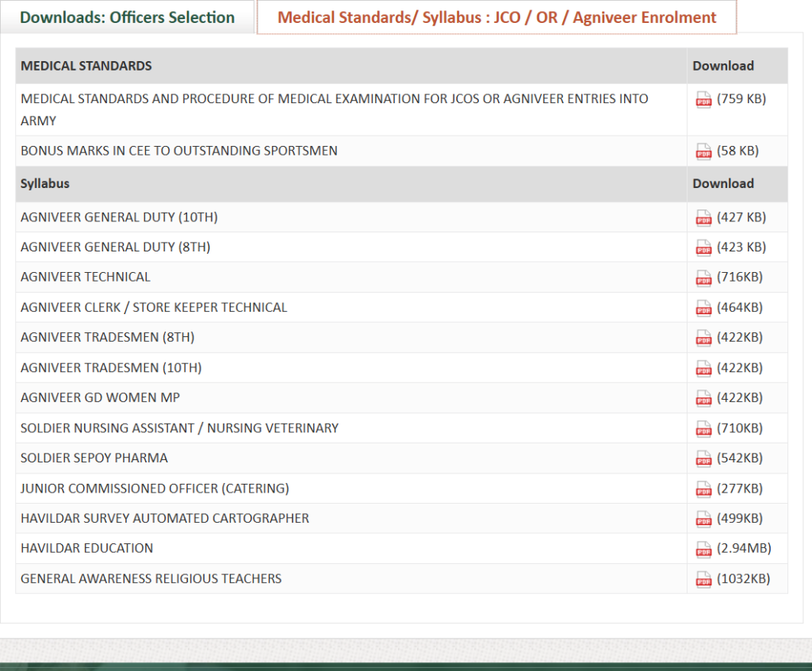This screenshot has width=812, height=671.
Task: Open Soldier Nursing Assistant syllabus PDF icon
Action: tap(703, 428)
